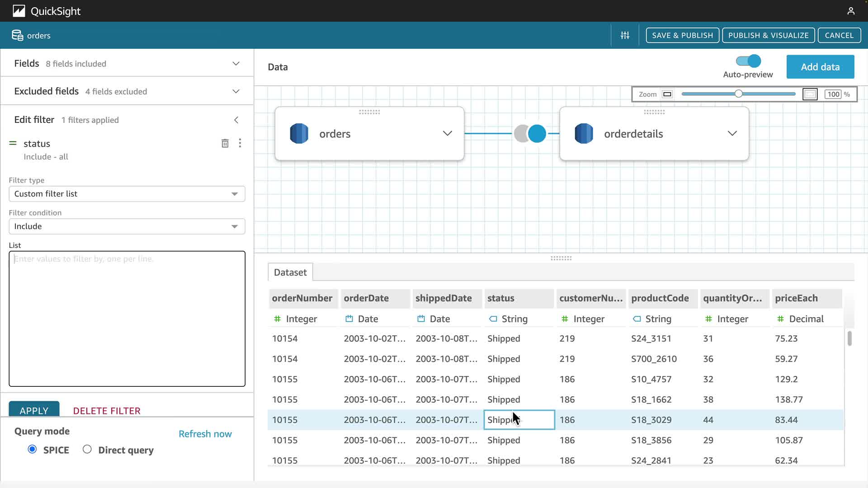Click the join icon between the tables
868x488 pixels.
click(530, 134)
